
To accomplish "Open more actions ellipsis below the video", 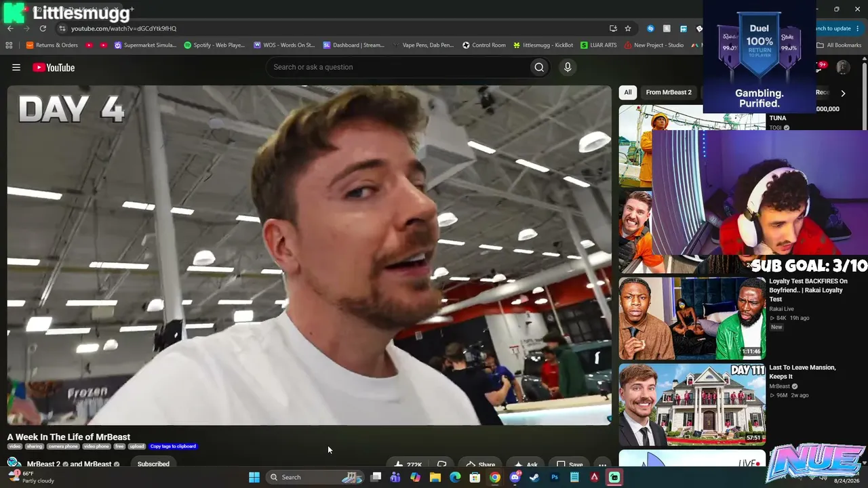I will [x=602, y=465].
